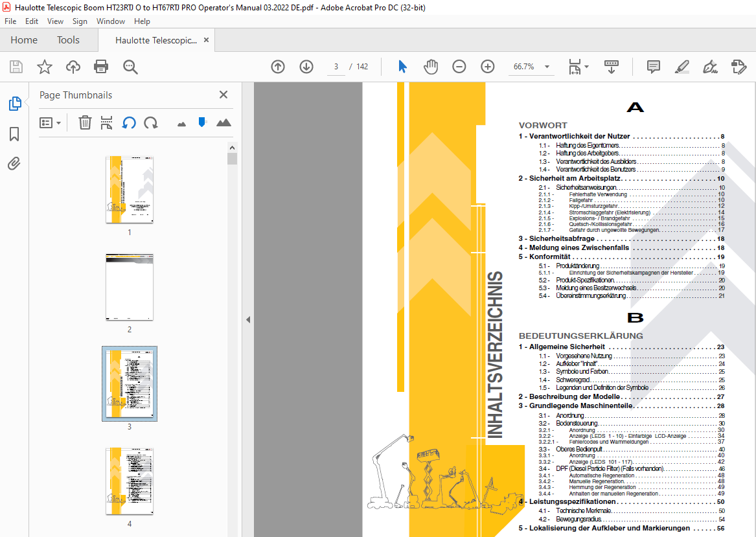Jump to 'Verantwortlichkeit der Nutzer' entry
This screenshot has width=756, height=537.
pyautogui.click(x=621, y=137)
